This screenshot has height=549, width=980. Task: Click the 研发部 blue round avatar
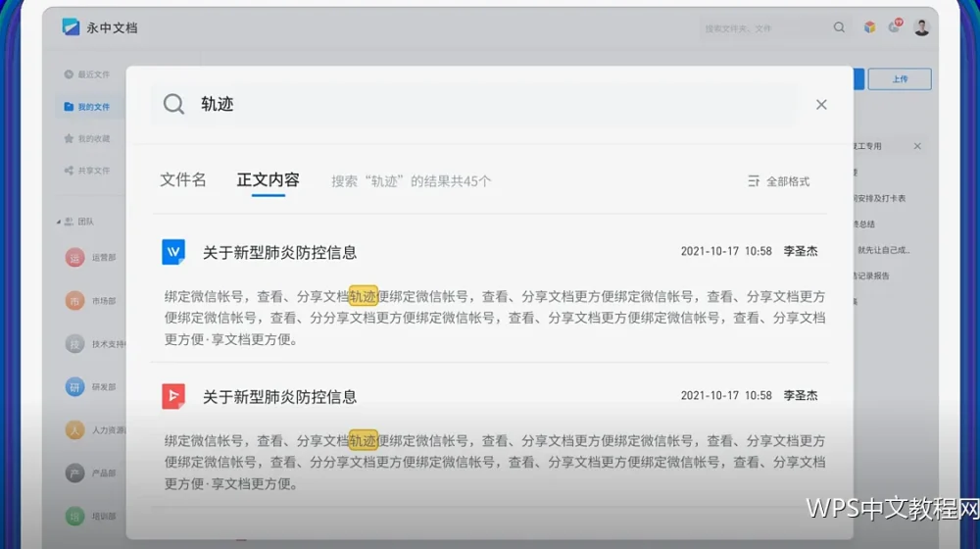tap(75, 387)
